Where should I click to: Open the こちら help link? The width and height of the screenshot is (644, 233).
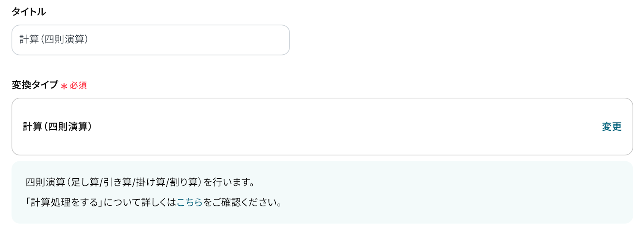point(190,202)
